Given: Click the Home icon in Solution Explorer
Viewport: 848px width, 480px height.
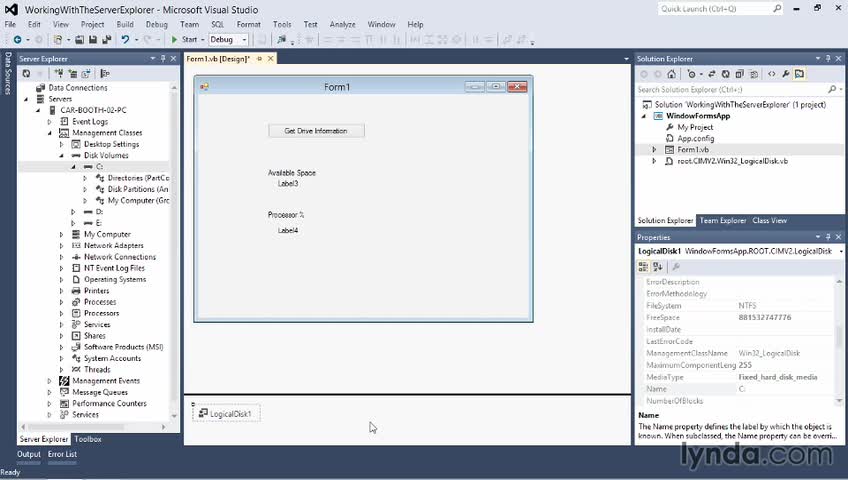Looking at the screenshot, I should point(671,74).
